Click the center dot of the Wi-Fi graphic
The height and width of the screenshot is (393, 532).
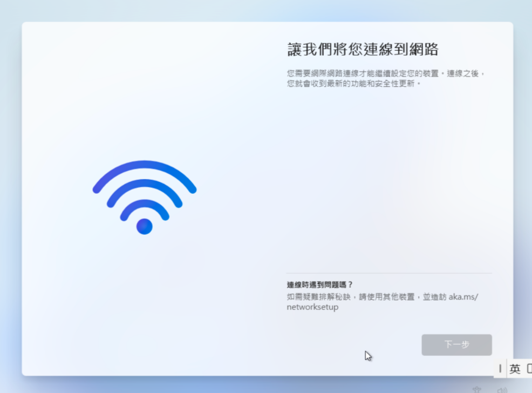(145, 226)
